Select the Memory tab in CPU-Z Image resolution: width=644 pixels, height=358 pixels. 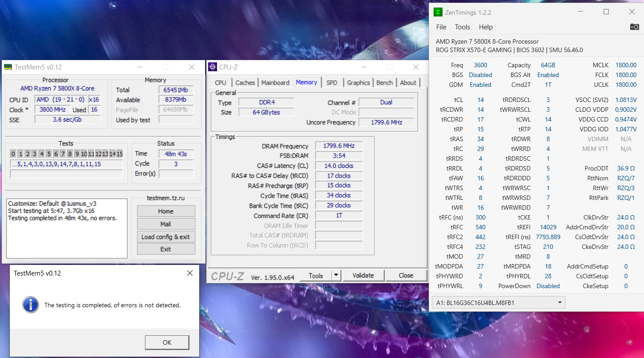pos(306,82)
